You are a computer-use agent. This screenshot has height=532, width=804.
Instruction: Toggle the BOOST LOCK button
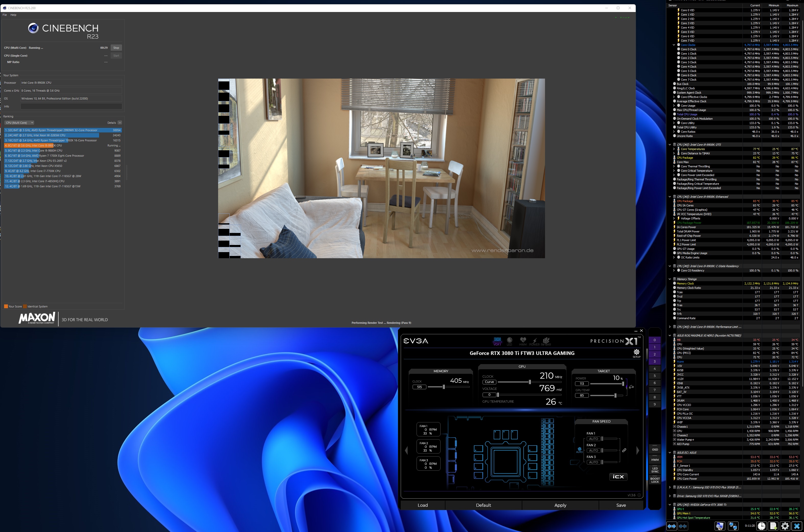pyautogui.click(x=655, y=480)
